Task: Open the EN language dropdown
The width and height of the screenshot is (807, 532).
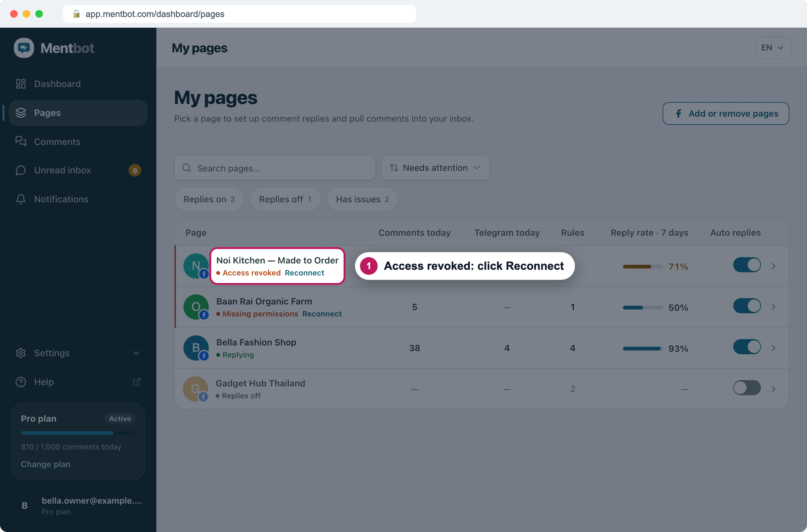Action: (x=772, y=48)
